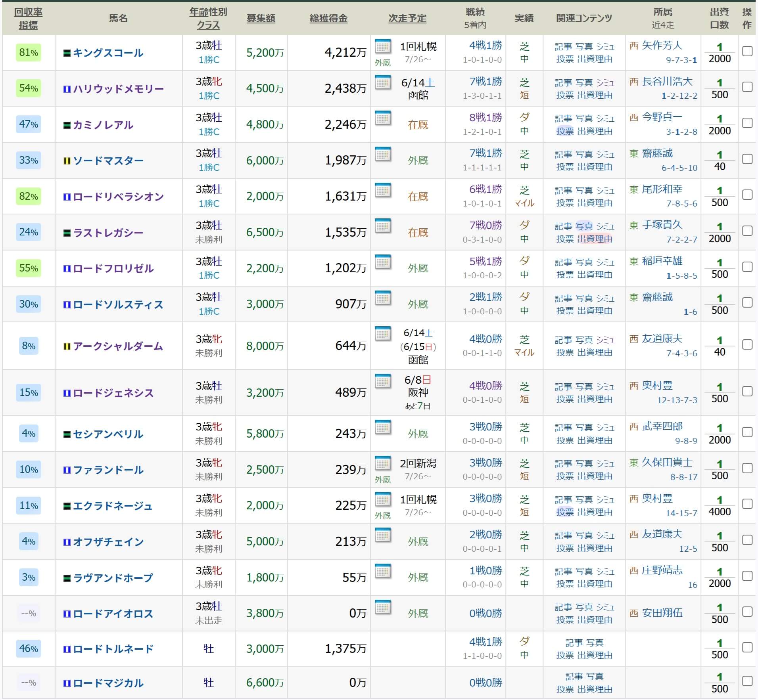
Task: Sort by 募集額 column header
Action: pos(261,18)
